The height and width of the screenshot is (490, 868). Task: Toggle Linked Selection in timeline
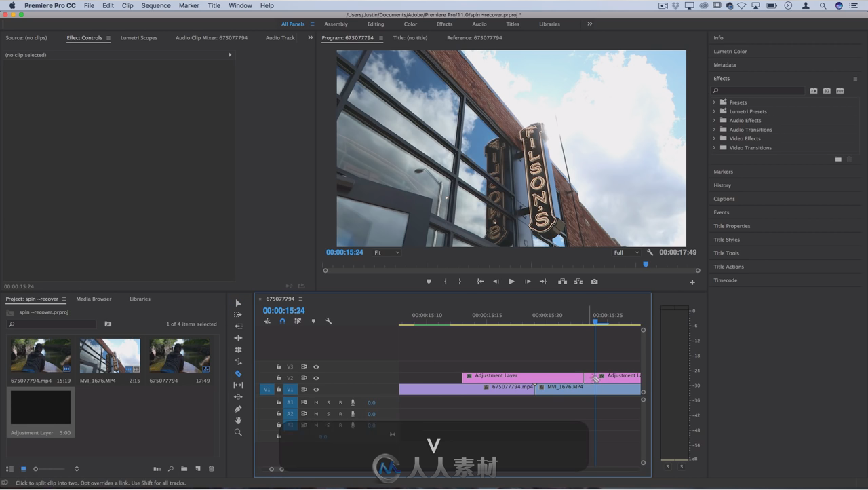(298, 321)
